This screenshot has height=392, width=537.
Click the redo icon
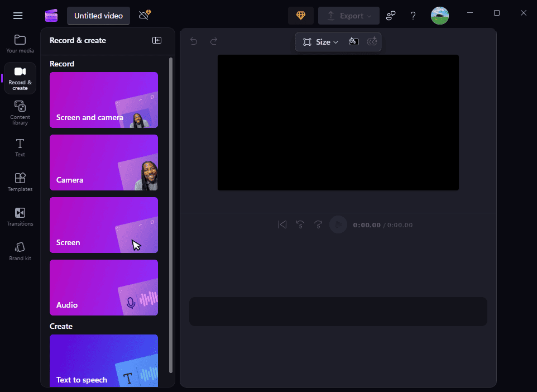point(213,41)
